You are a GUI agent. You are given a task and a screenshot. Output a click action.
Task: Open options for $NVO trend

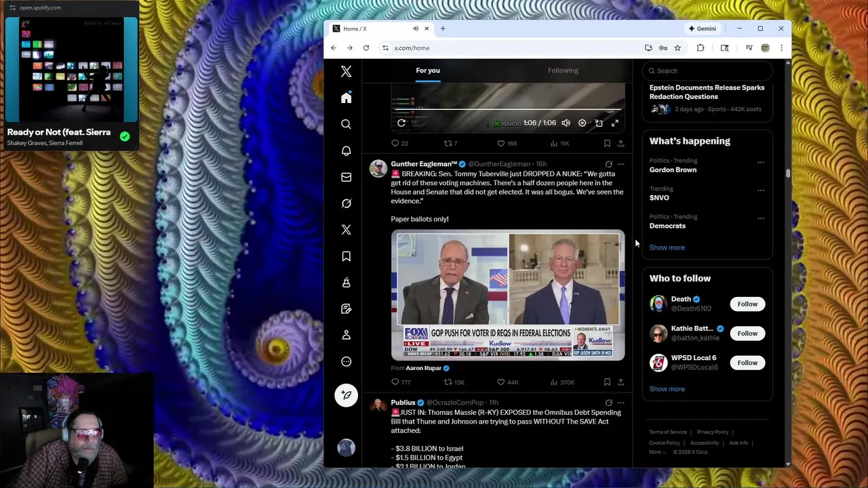[x=760, y=190]
